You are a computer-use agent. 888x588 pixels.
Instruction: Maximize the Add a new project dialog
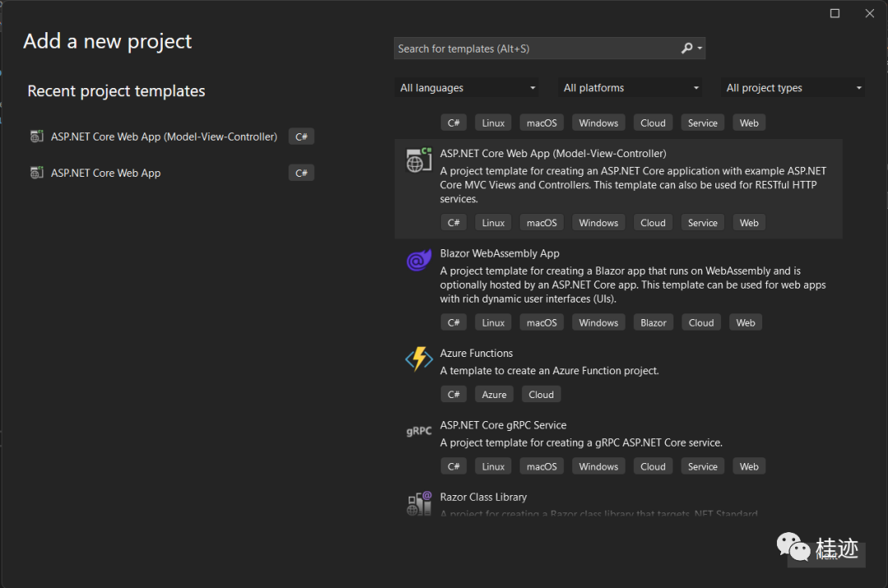coord(835,13)
